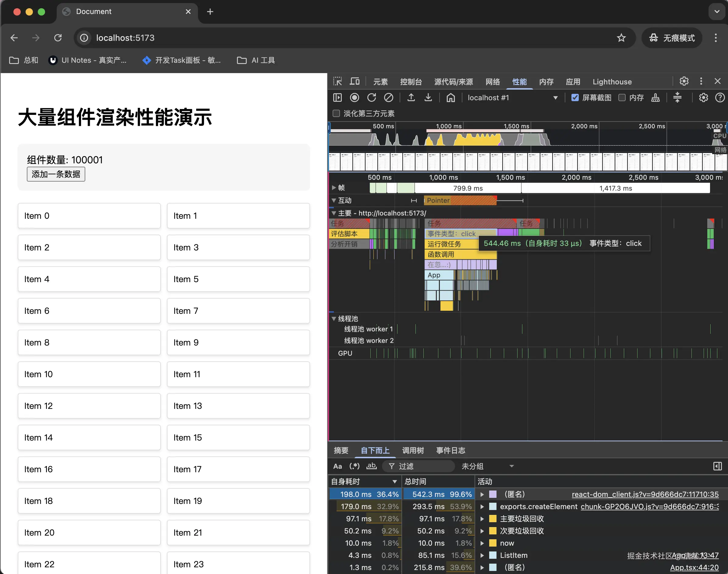Open the 网络 DevTools tab
Screen dimensions: 728x574
tap(492, 82)
